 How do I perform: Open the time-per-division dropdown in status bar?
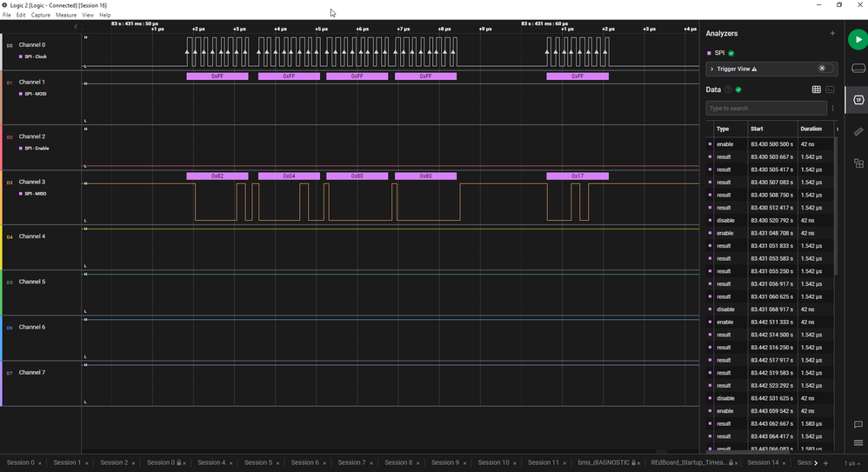coord(852,463)
